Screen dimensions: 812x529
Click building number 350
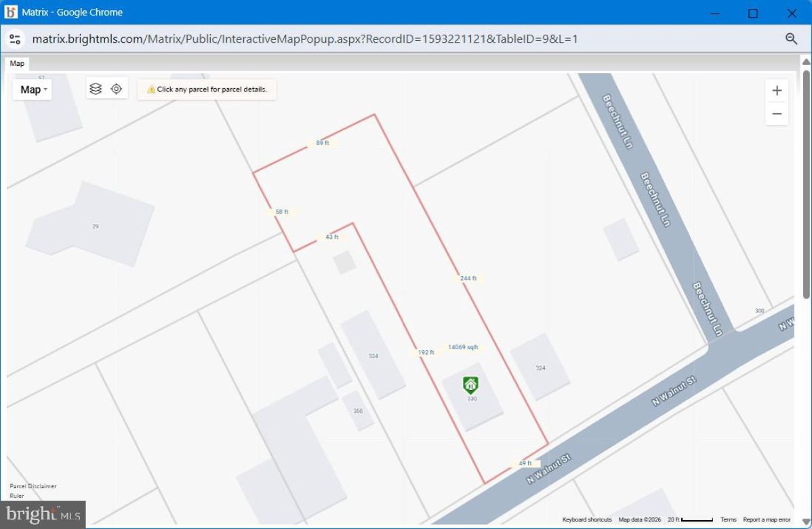pos(358,411)
